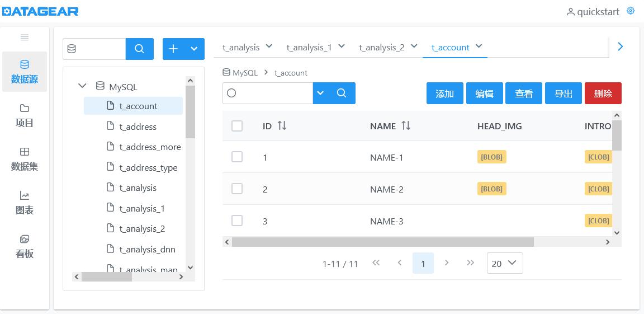Open the page size 20 dropdown

tap(505, 263)
